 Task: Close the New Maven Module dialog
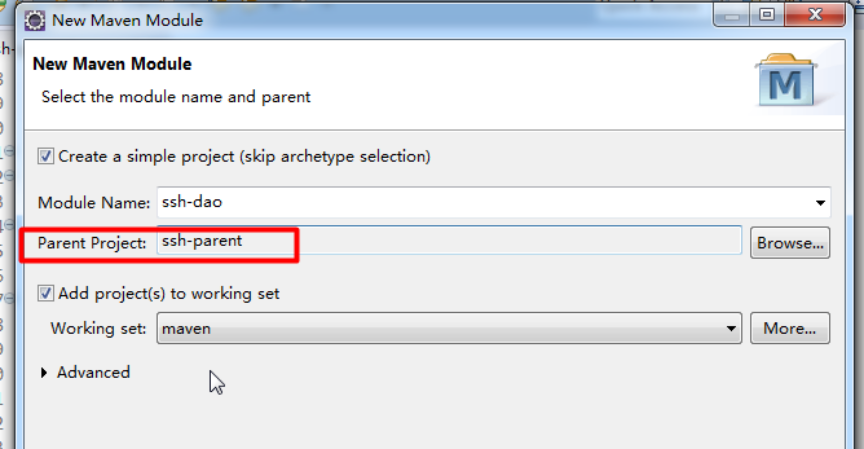[814, 15]
